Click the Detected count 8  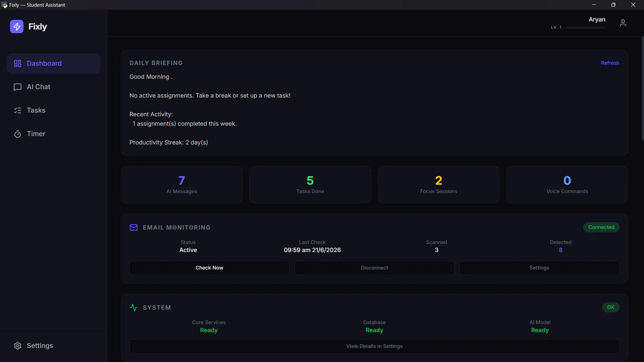(x=560, y=250)
